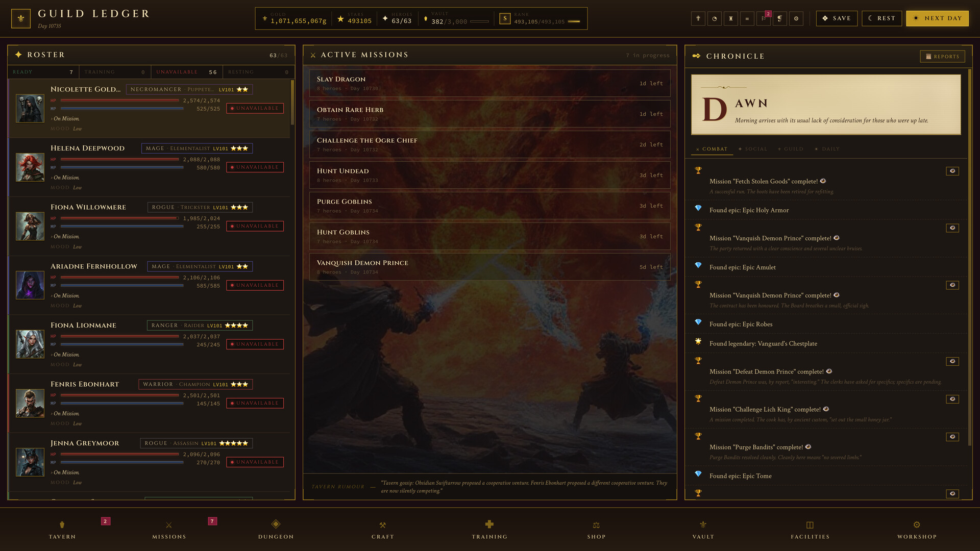Click the gold coin icon in resource bar
Viewport: 980px width, 551px height.
point(265,18)
